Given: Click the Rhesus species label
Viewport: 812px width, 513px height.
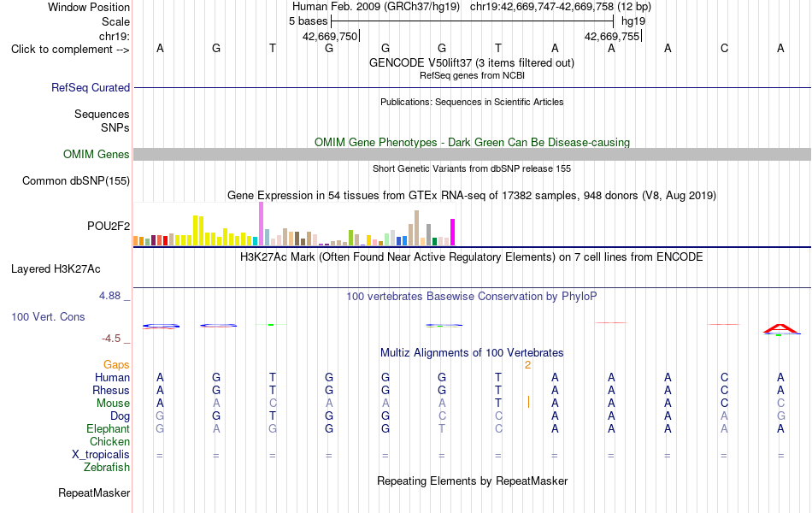Looking at the screenshot, I should [111, 390].
